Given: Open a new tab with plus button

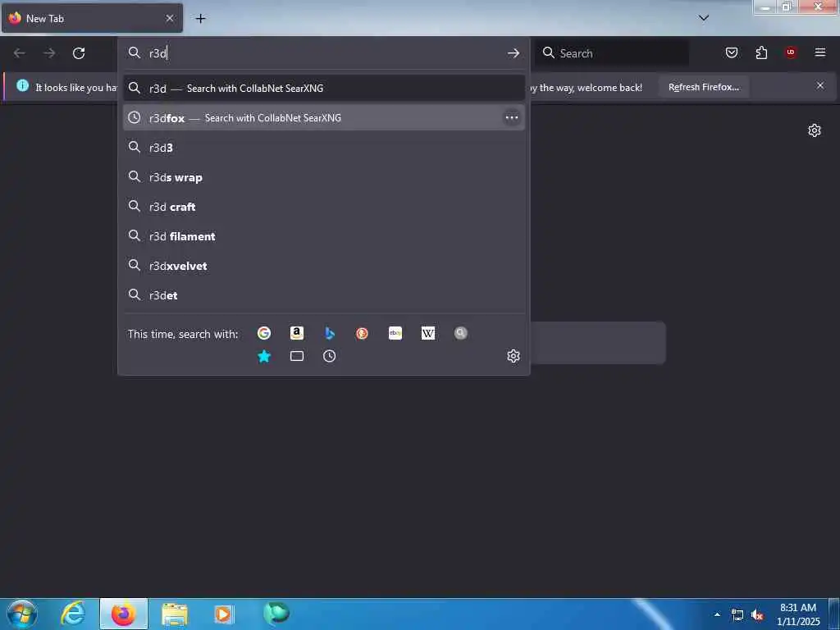Looking at the screenshot, I should [200, 19].
